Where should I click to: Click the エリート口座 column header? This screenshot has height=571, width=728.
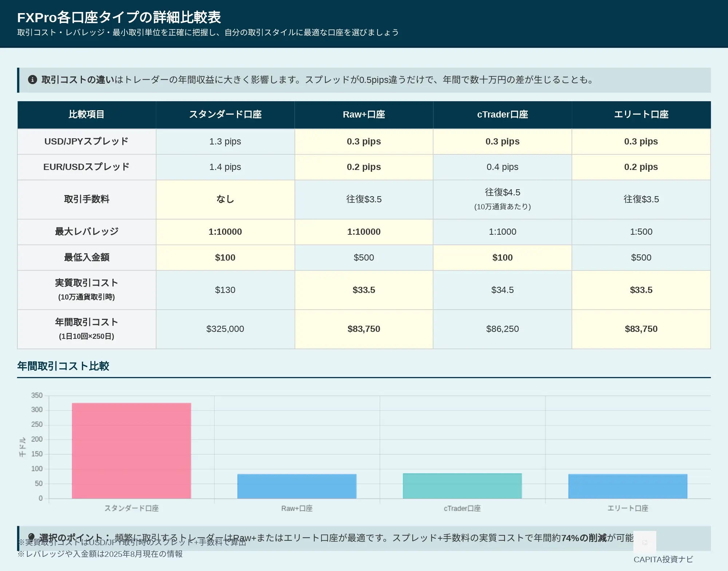coord(641,115)
